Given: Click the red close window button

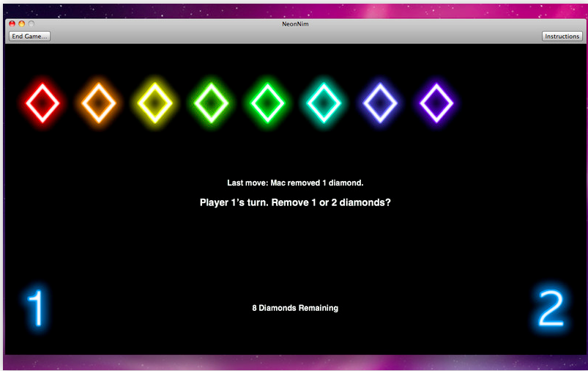Looking at the screenshot, I should point(12,23).
